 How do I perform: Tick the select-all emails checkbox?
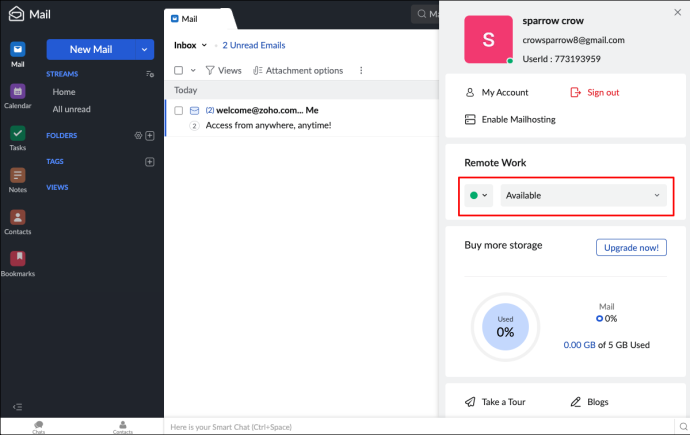(x=178, y=70)
